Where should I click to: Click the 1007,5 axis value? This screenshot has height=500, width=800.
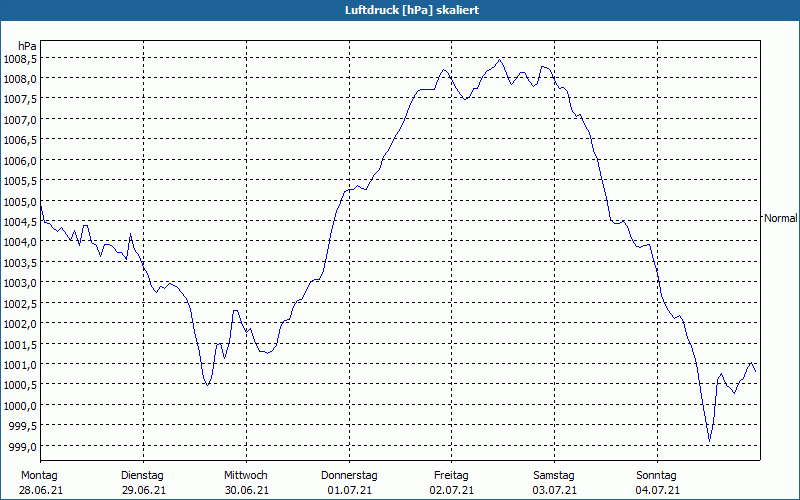[x=20, y=99]
